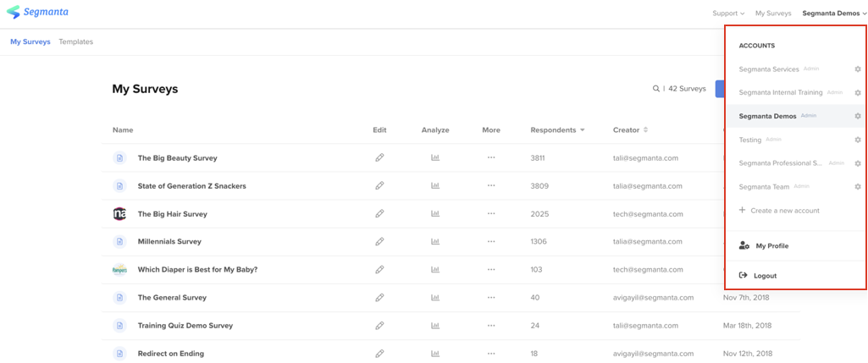Switch to Segmanta Professional S... account

coord(781,163)
